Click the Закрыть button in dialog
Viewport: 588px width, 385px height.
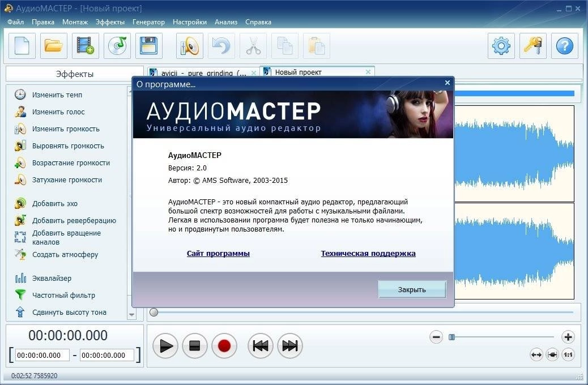(x=412, y=289)
